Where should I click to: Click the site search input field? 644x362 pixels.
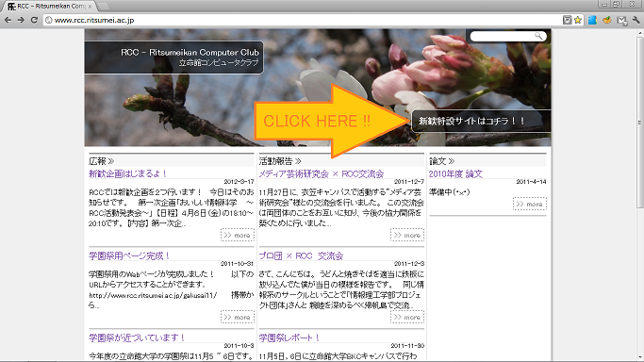(x=503, y=36)
